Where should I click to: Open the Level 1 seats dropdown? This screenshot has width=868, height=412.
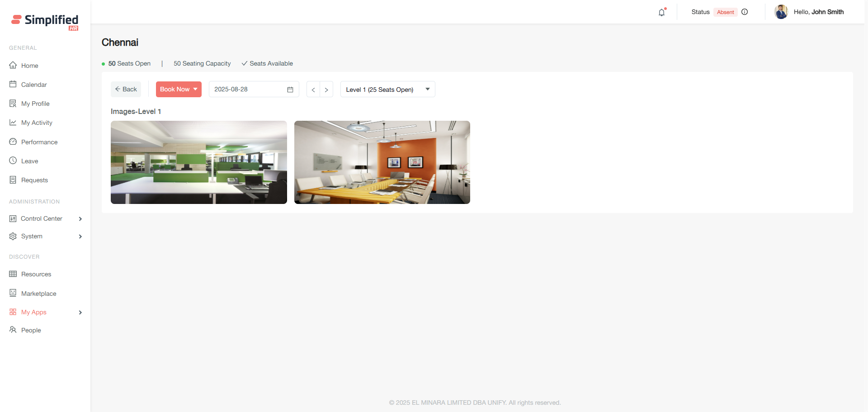(x=387, y=90)
